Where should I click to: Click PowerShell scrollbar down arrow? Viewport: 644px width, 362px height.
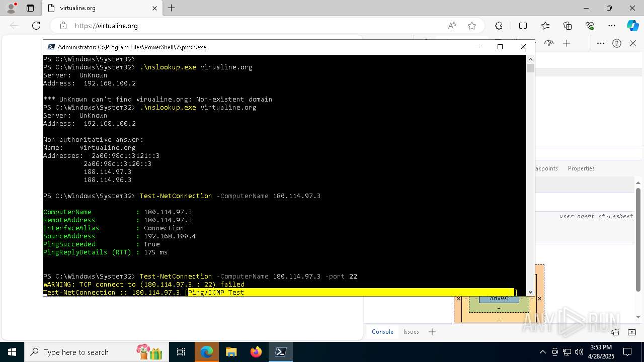[530, 292]
